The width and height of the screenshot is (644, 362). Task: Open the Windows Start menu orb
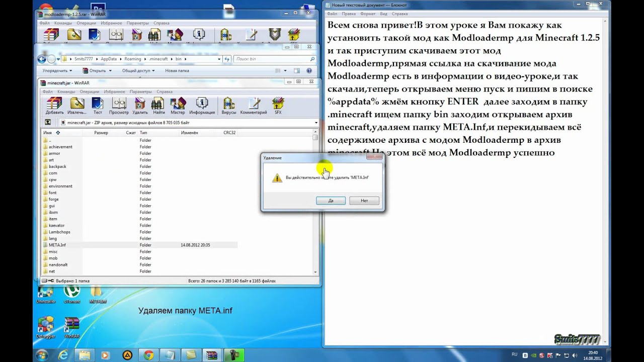point(42,355)
